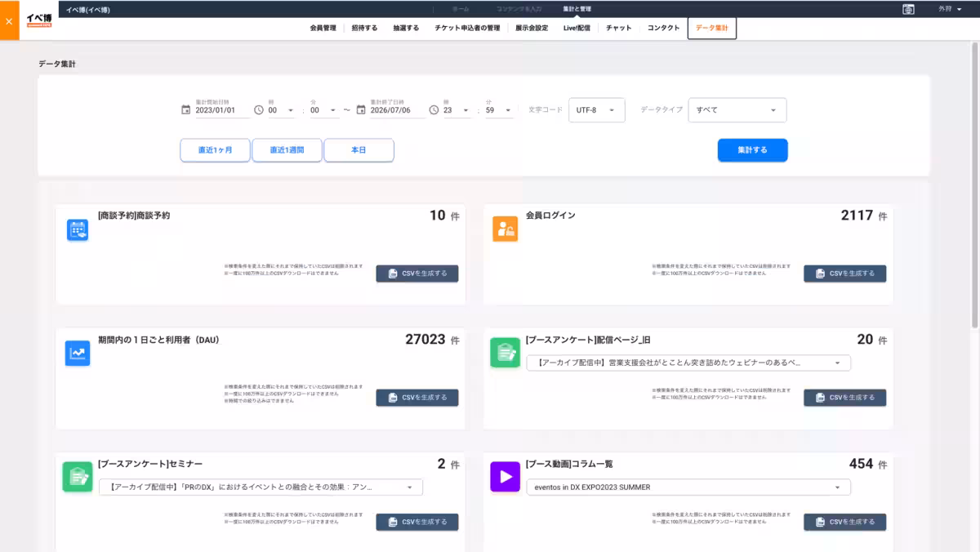Click the 商談予約 count of 10 件

pyautogui.click(x=444, y=216)
